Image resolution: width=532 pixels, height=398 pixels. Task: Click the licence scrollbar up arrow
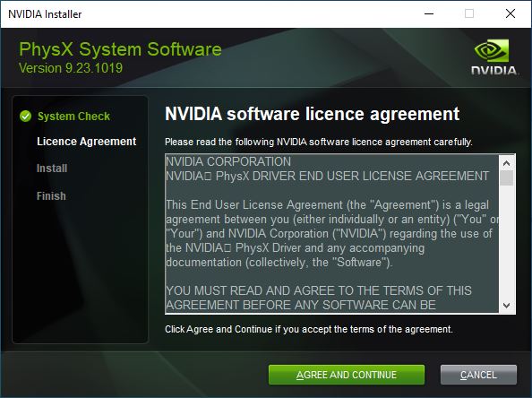507,163
